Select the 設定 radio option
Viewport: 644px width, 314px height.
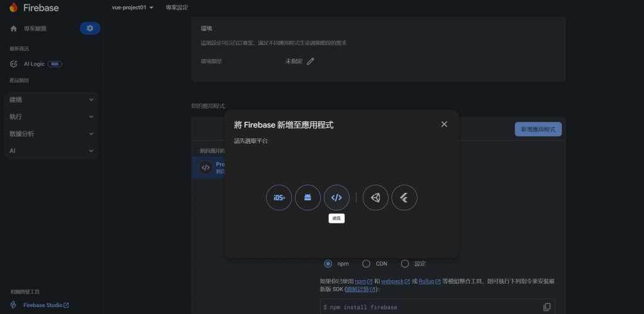[x=405, y=264]
